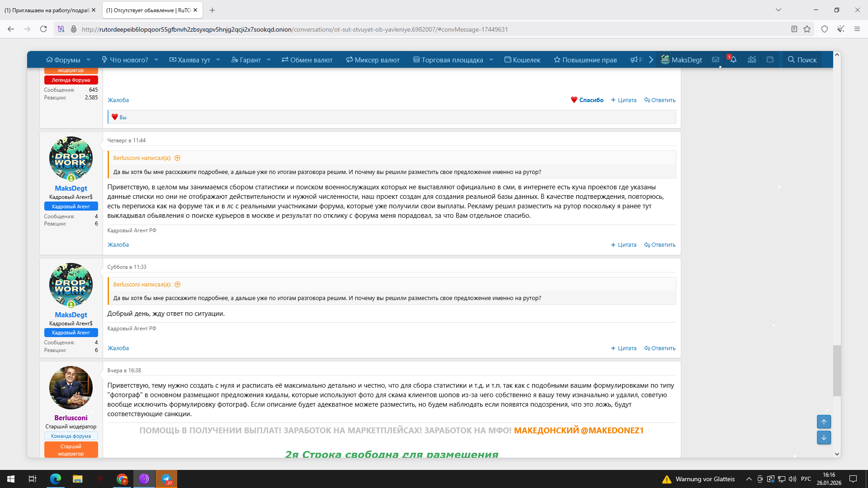868x488 pixels.
Task: Expand the Что нового? dropdown arrow
Action: point(156,60)
